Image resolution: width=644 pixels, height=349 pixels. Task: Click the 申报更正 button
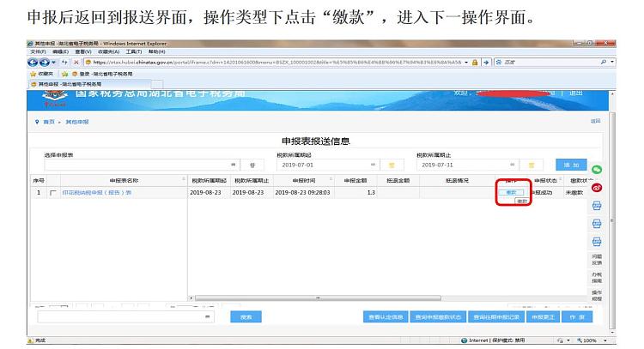tap(543, 317)
